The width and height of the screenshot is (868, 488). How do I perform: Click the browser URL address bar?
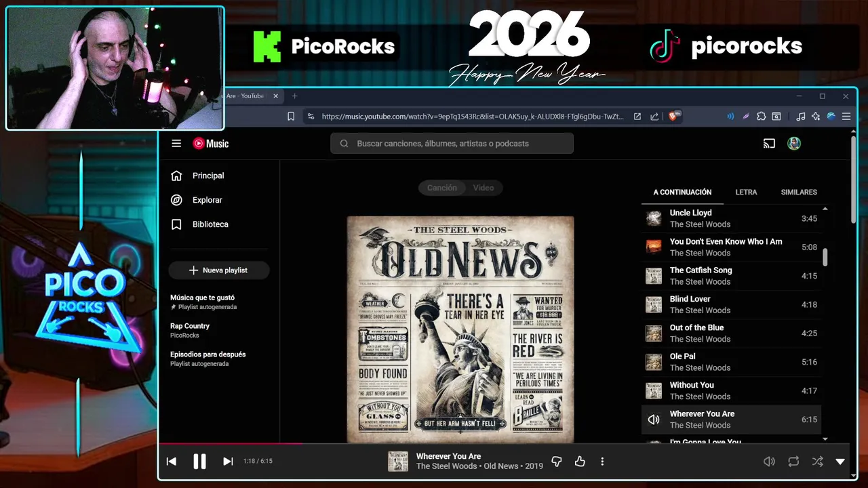[473, 117]
